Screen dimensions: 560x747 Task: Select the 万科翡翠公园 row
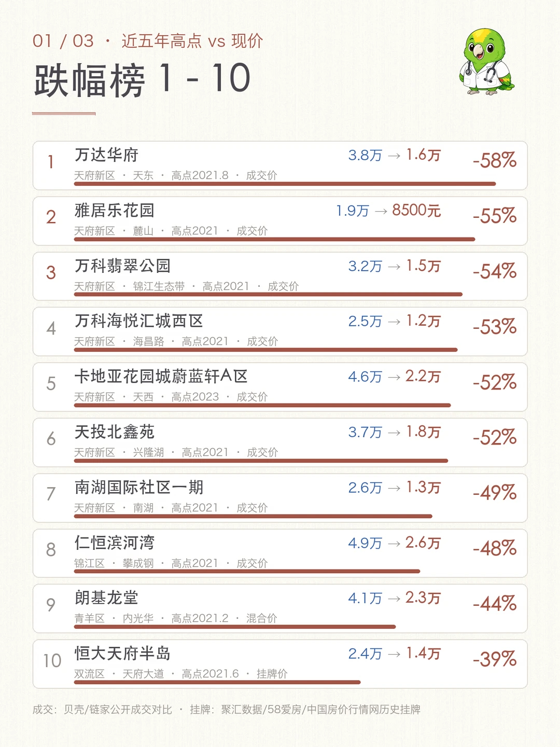[280, 276]
